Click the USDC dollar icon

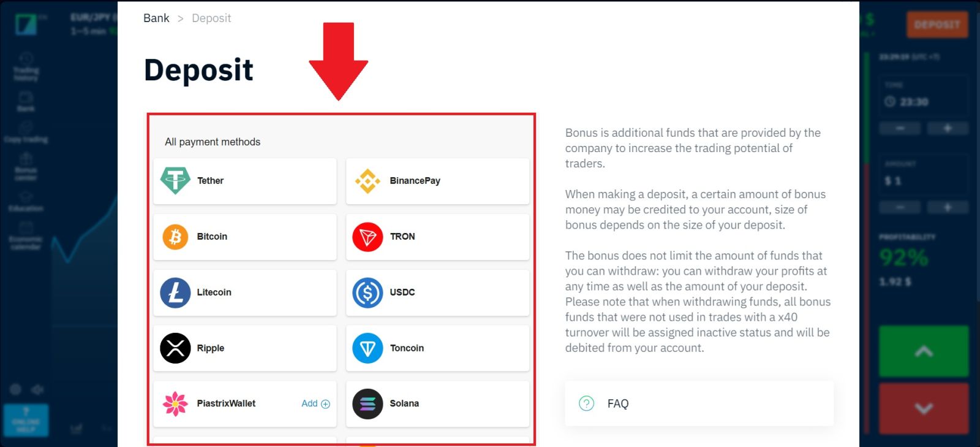pyautogui.click(x=367, y=292)
